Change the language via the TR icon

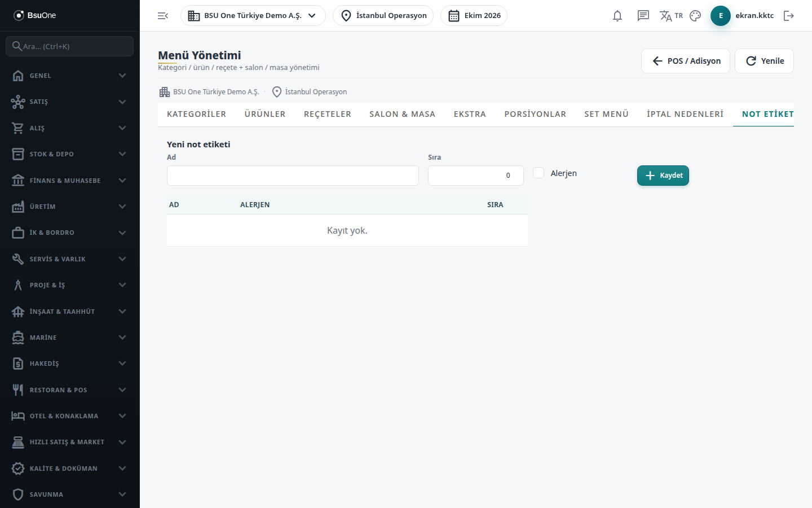[671, 16]
